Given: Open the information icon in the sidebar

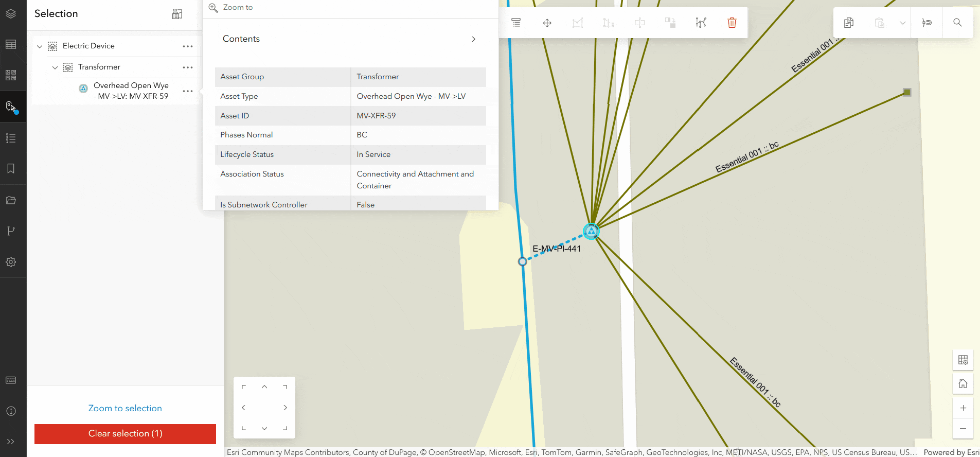Looking at the screenshot, I should click(x=11, y=411).
